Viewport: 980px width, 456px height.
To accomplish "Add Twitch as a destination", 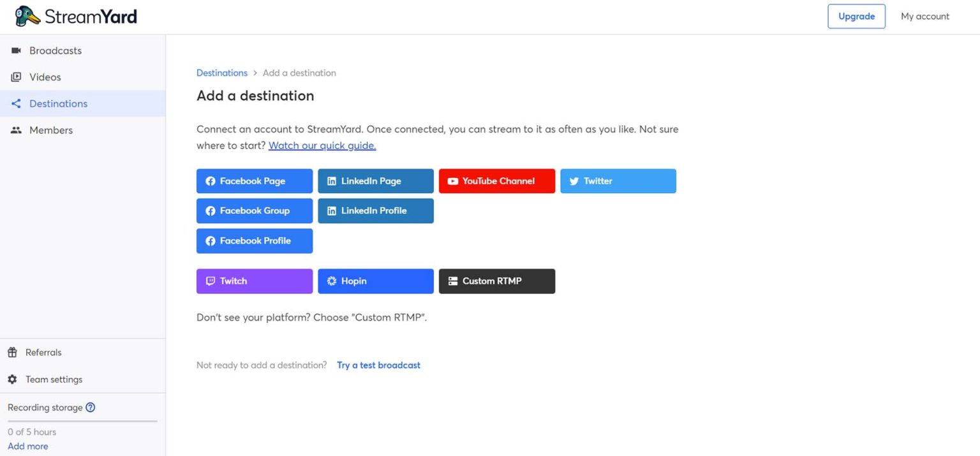I will (x=254, y=281).
